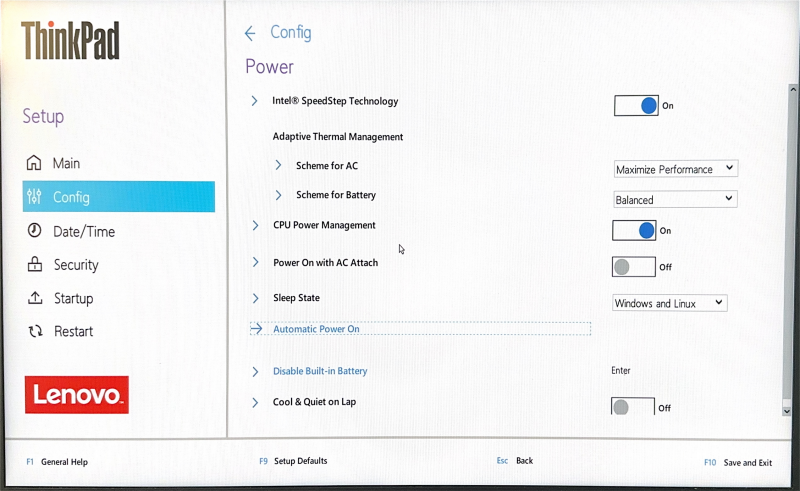Click the Restart circular arrows icon
800x491 pixels.
coord(35,331)
